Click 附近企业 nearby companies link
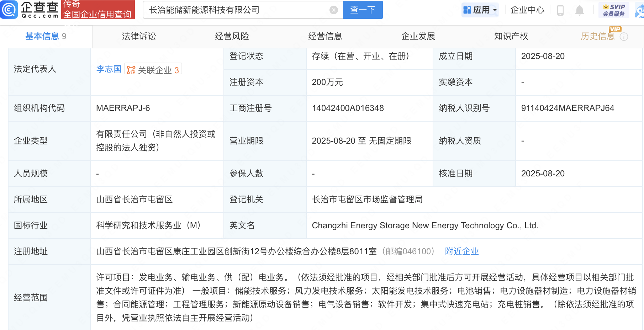The height and width of the screenshot is (330, 644). point(462,251)
